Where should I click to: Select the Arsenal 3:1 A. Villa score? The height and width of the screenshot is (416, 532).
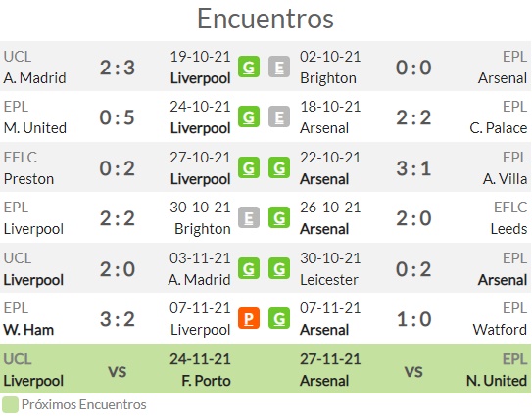(x=413, y=168)
